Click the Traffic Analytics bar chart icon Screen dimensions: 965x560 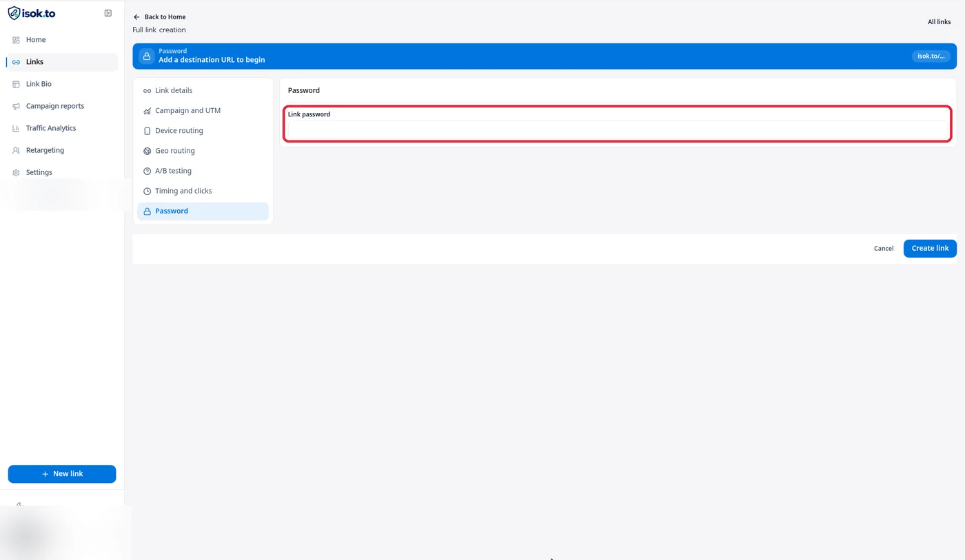(x=17, y=128)
